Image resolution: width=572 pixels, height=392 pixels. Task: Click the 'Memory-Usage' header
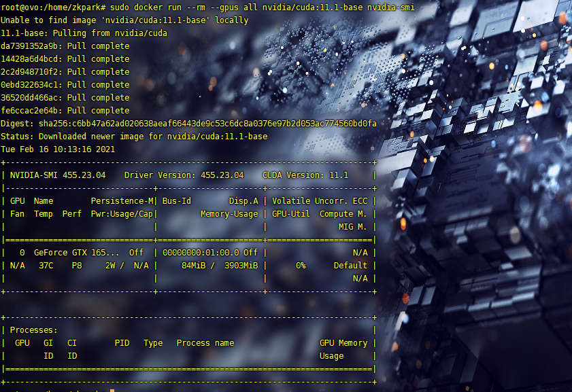229,214
